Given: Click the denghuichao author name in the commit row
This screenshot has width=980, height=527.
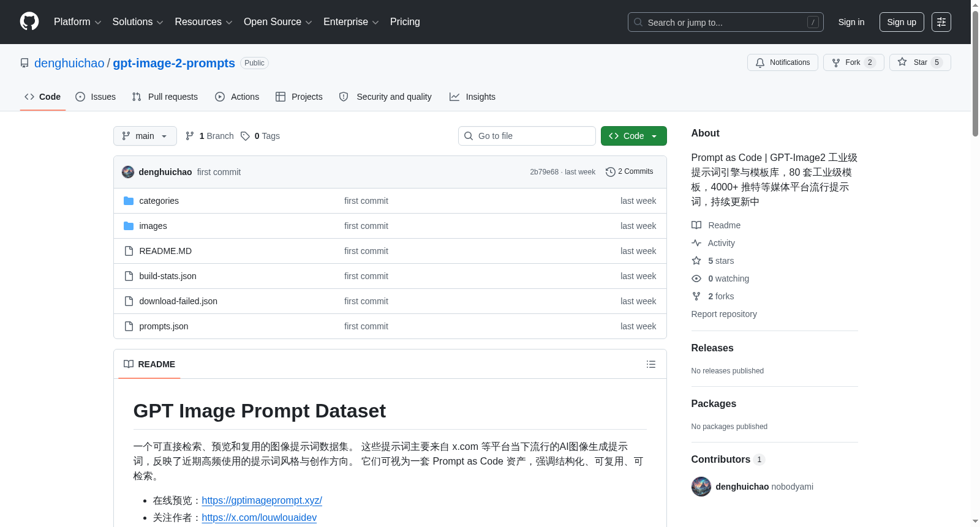Looking at the screenshot, I should tap(165, 172).
